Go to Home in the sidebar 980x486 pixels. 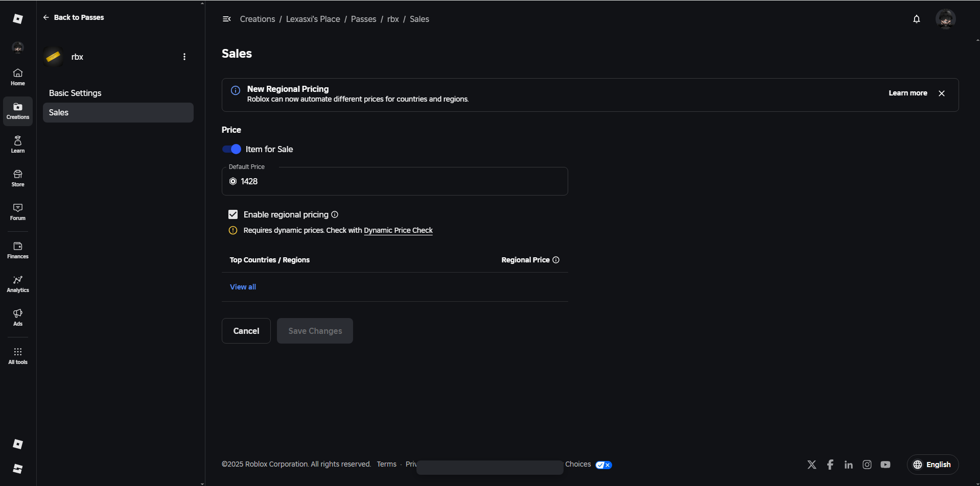pos(18,77)
